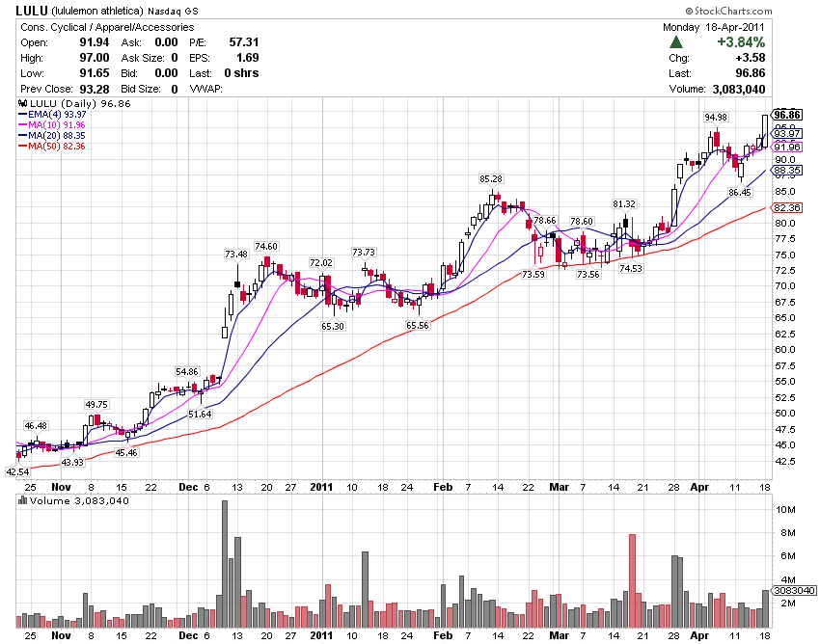Click the tallest gray volume bar in December
This screenshot has height=644, width=820.
point(225,565)
